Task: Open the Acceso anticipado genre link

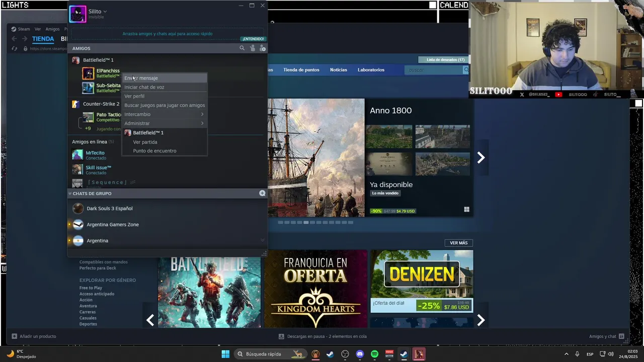Action: [x=97, y=294]
